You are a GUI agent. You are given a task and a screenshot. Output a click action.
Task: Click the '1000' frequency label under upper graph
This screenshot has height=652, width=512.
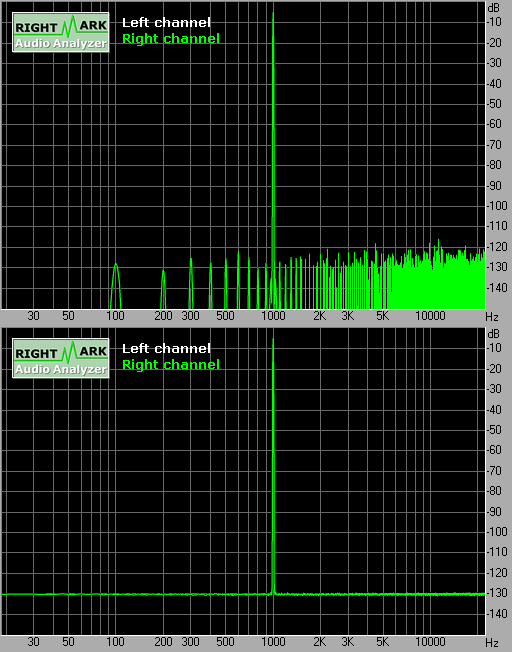pyautogui.click(x=273, y=316)
